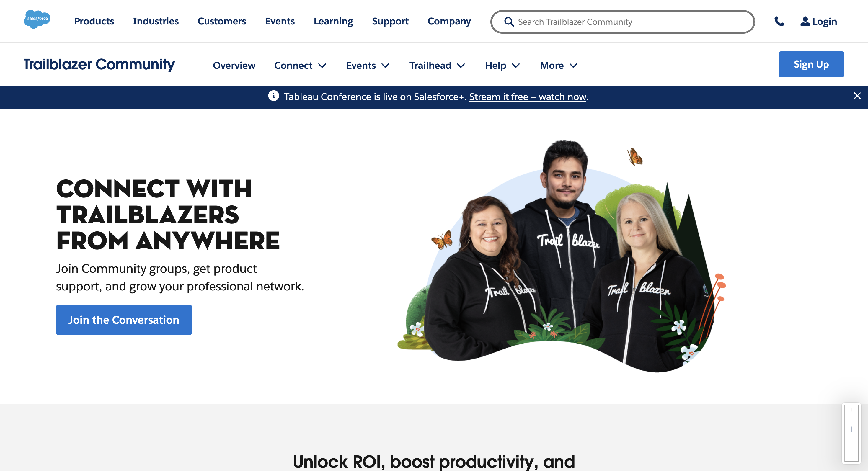Open the Support menu

coord(390,21)
